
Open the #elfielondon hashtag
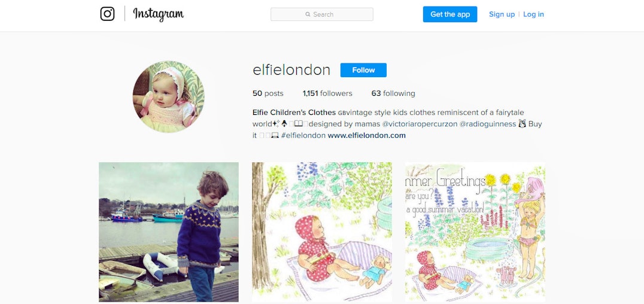[303, 135]
